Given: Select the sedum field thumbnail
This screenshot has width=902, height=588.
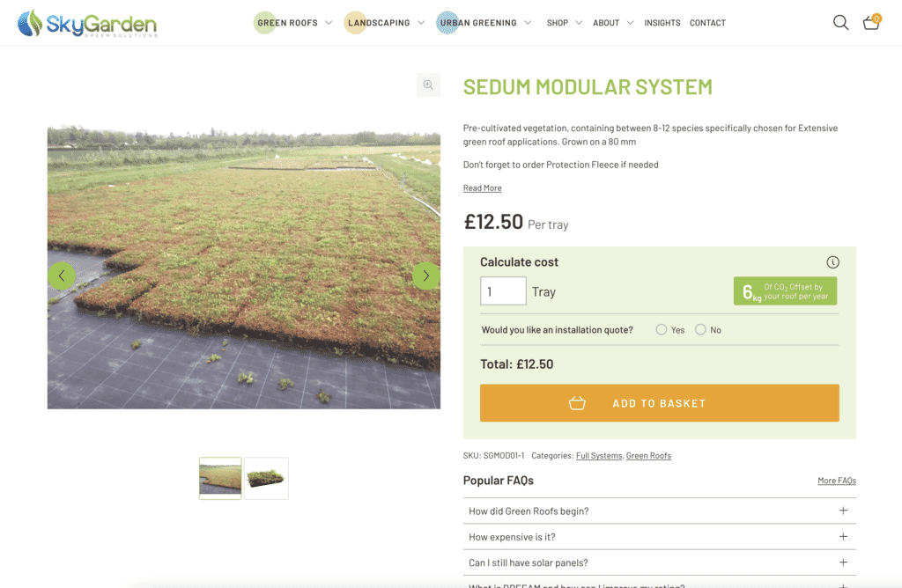Looking at the screenshot, I should tap(220, 478).
